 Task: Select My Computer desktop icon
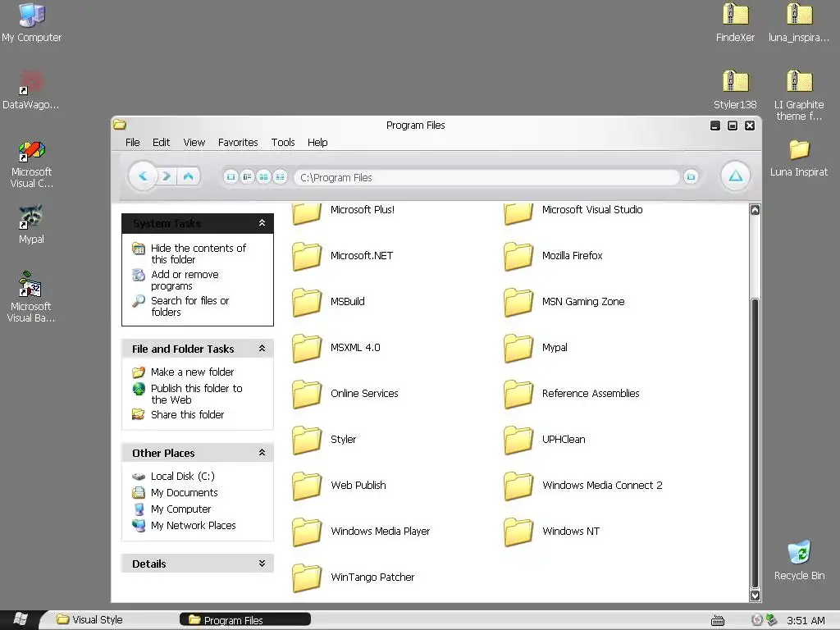click(32, 22)
